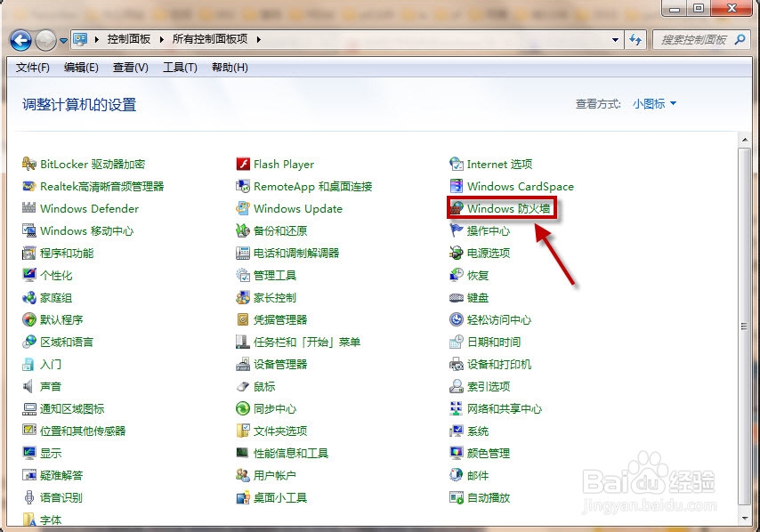
Task: Click the 备份和还原 icon
Action: coord(243,230)
